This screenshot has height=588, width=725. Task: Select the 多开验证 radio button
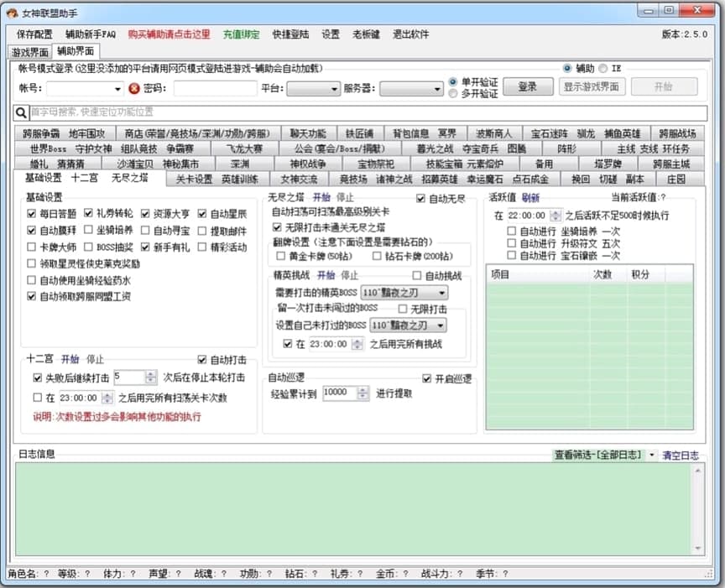[x=453, y=94]
